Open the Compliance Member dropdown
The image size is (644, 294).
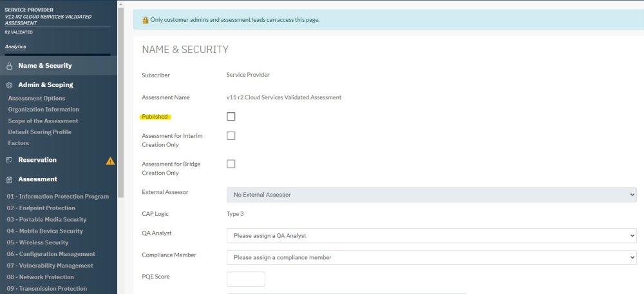tap(431, 257)
